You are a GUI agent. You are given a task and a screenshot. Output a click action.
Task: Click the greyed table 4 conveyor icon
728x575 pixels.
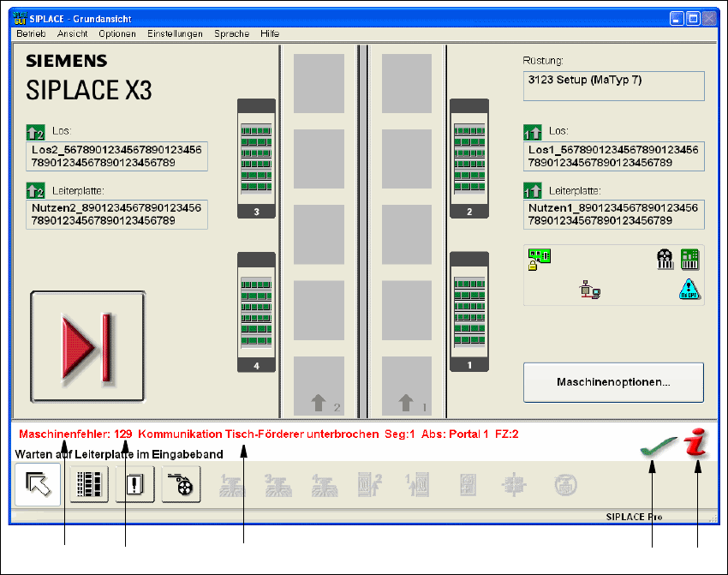click(325, 485)
